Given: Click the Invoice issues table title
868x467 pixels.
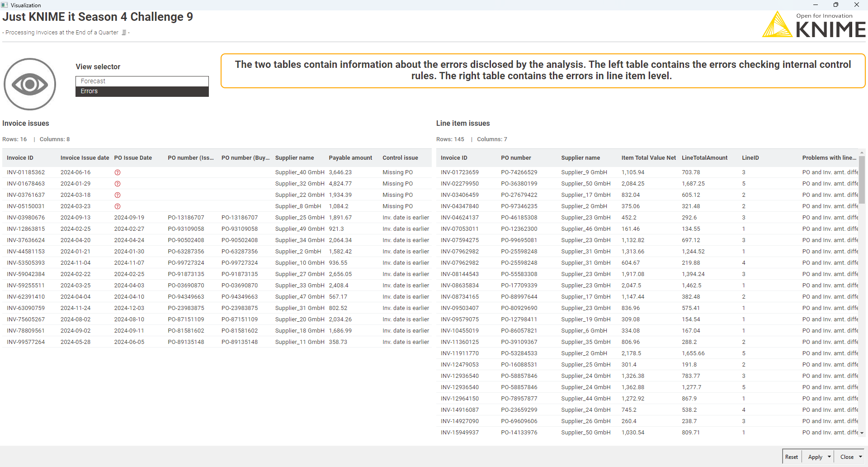Looking at the screenshot, I should coord(26,124).
